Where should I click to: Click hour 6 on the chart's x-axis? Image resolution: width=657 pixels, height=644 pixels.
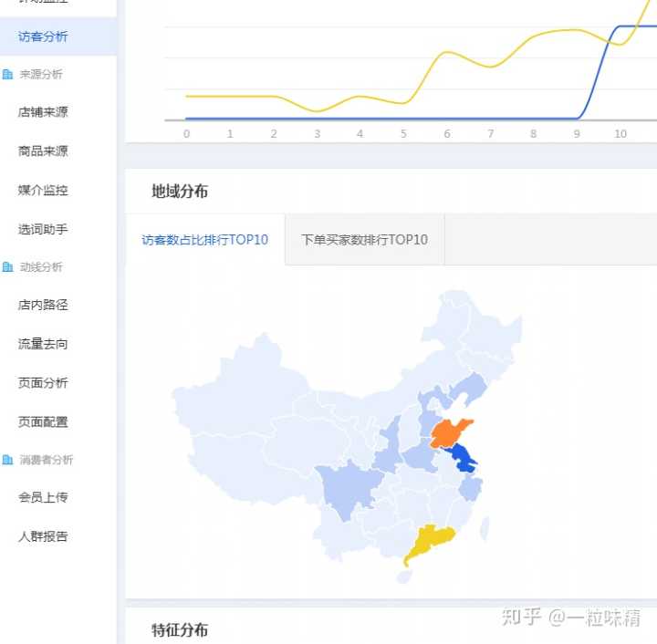(447, 133)
